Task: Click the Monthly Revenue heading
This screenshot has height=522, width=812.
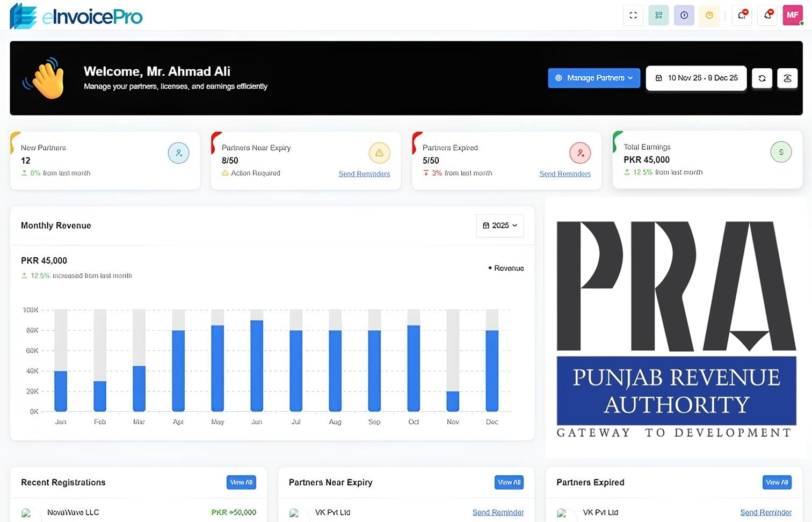Action: pyautogui.click(x=56, y=226)
